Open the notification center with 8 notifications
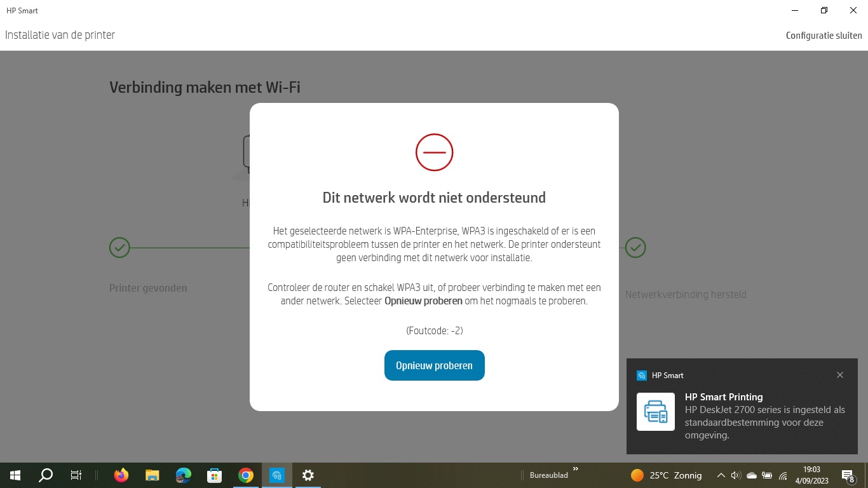This screenshot has width=868, height=488. [x=848, y=475]
